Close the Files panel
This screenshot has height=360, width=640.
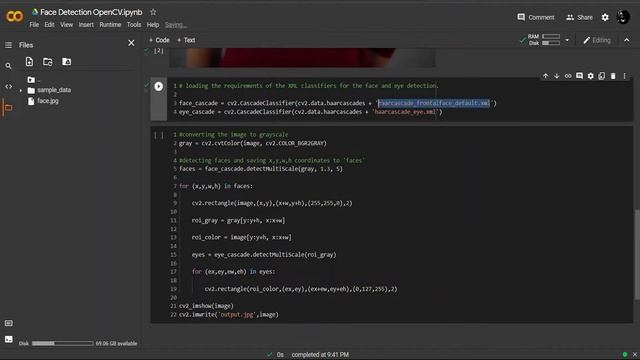click(x=131, y=43)
